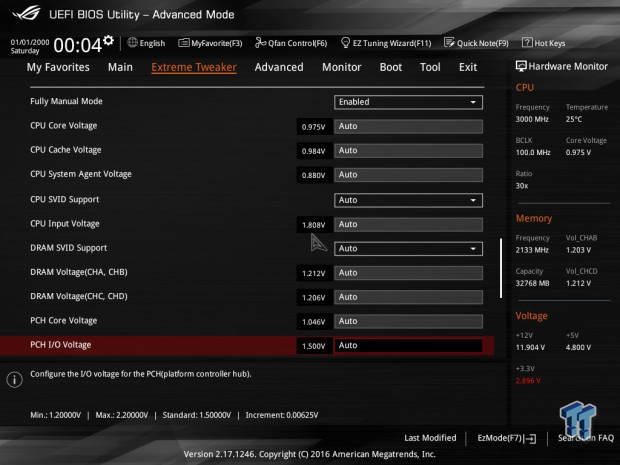Click the info icon beside the description

tap(15, 380)
